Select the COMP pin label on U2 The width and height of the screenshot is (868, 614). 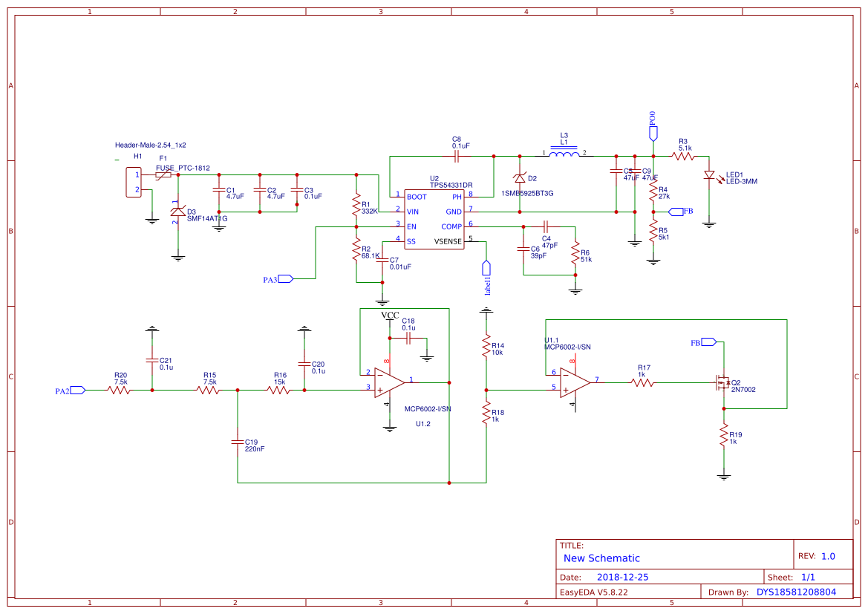point(451,226)
